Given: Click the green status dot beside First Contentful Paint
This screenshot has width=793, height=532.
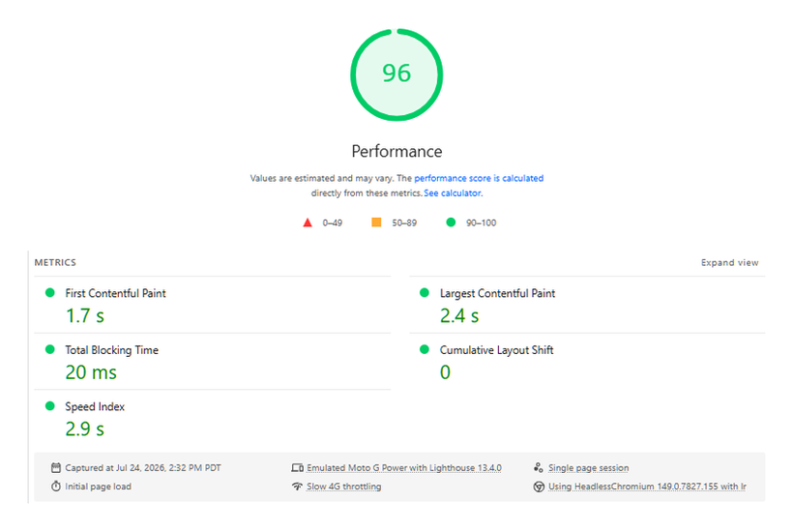Looking at the screenshot, I should tap(50, 292).
